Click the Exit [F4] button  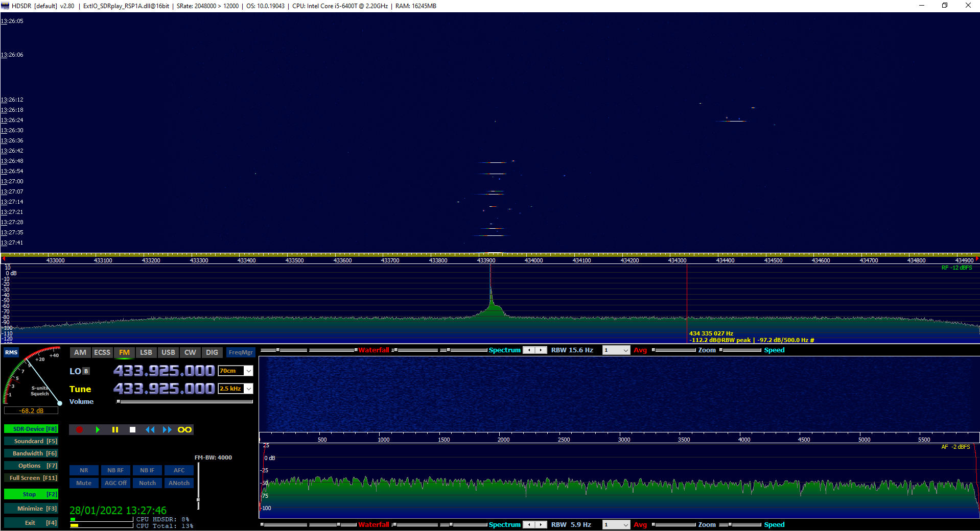click(31, 523)
